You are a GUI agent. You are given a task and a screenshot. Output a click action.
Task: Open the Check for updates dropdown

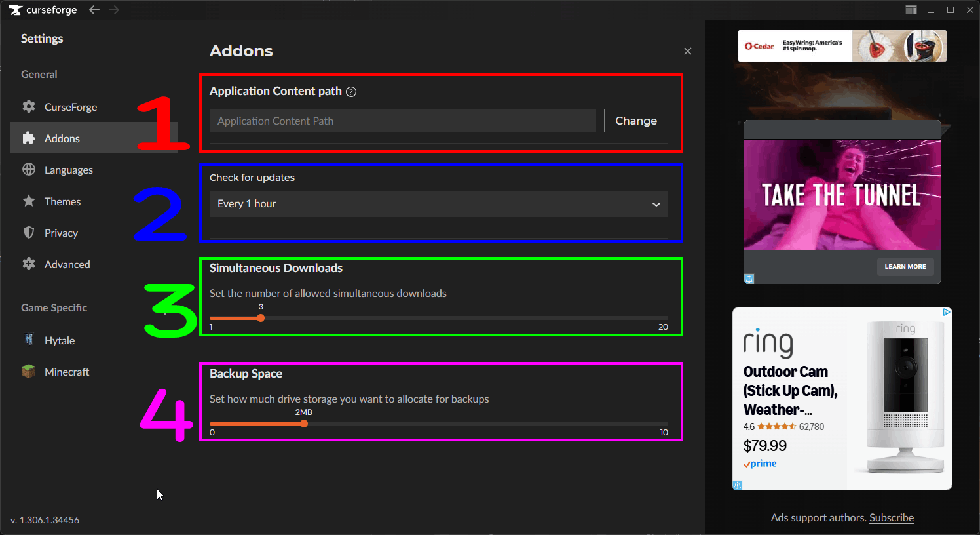pyautogui.click(x=439, y=204)
